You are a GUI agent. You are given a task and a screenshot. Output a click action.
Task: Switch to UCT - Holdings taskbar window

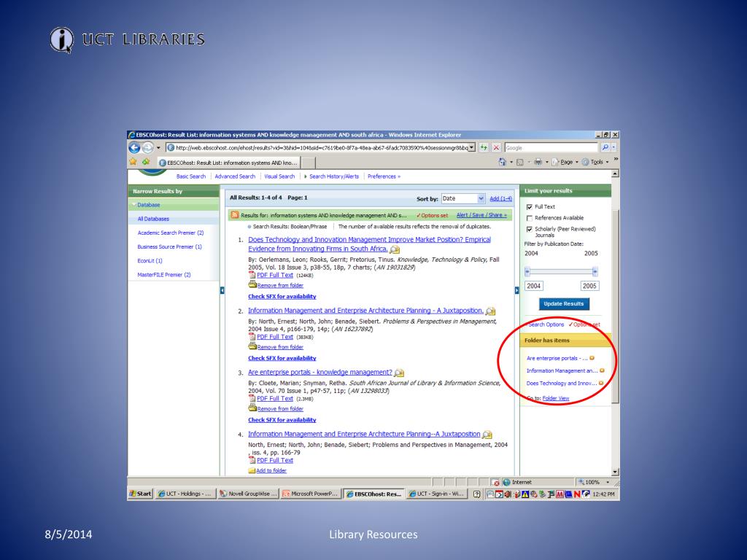(185, 494)
